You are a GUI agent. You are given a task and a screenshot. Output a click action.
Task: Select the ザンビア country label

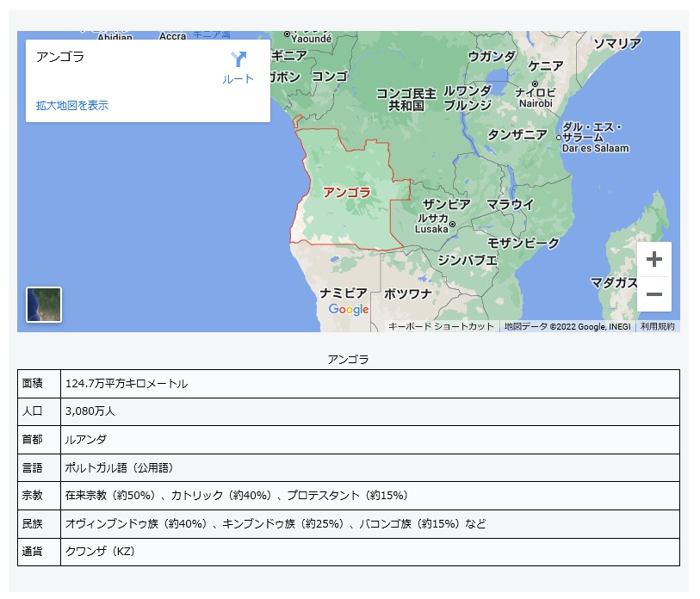click(x=446, y=205)
